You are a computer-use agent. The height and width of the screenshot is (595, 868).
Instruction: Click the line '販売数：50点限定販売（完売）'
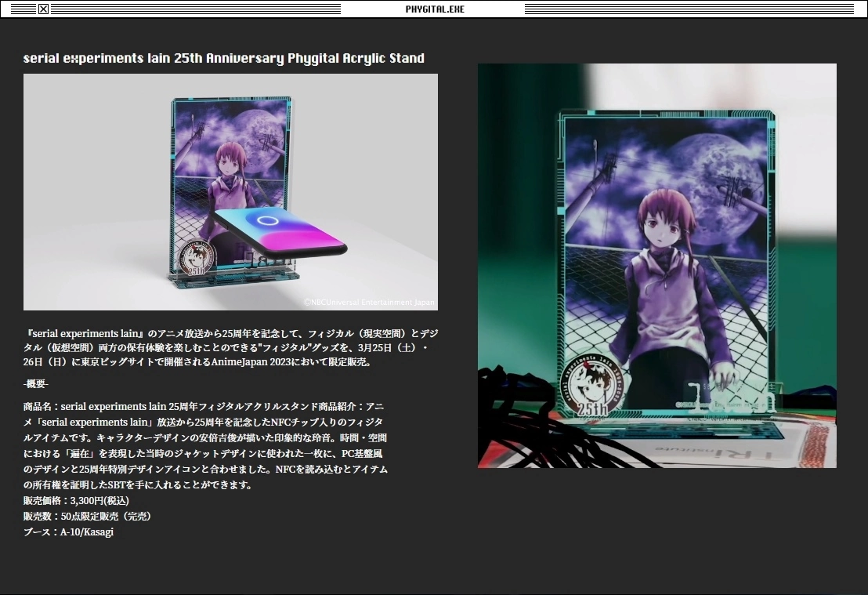[88, 516]
